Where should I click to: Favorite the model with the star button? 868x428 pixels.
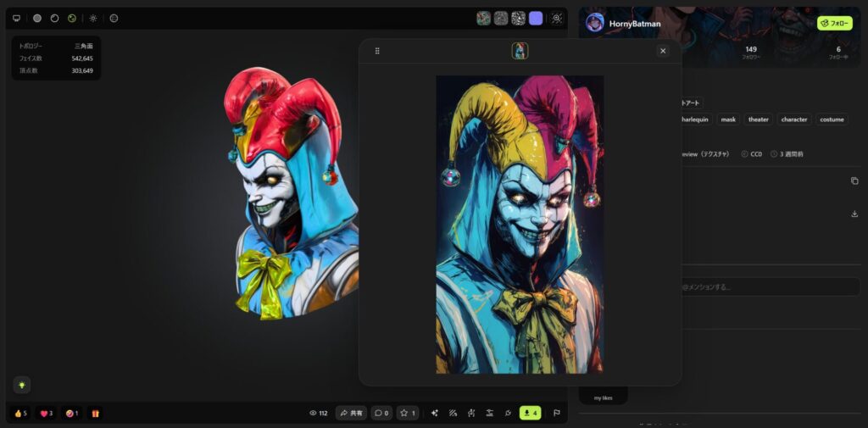[x=408, y=414]
